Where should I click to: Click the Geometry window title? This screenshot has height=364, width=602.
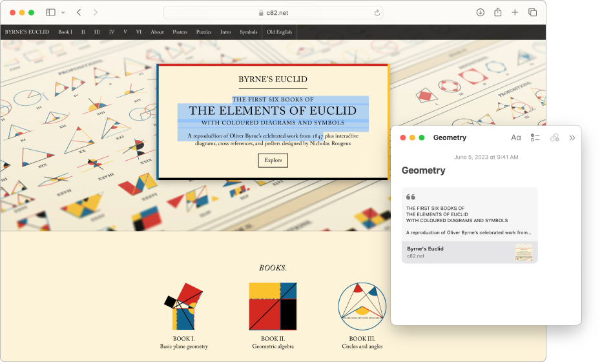(x=450, y=137)
